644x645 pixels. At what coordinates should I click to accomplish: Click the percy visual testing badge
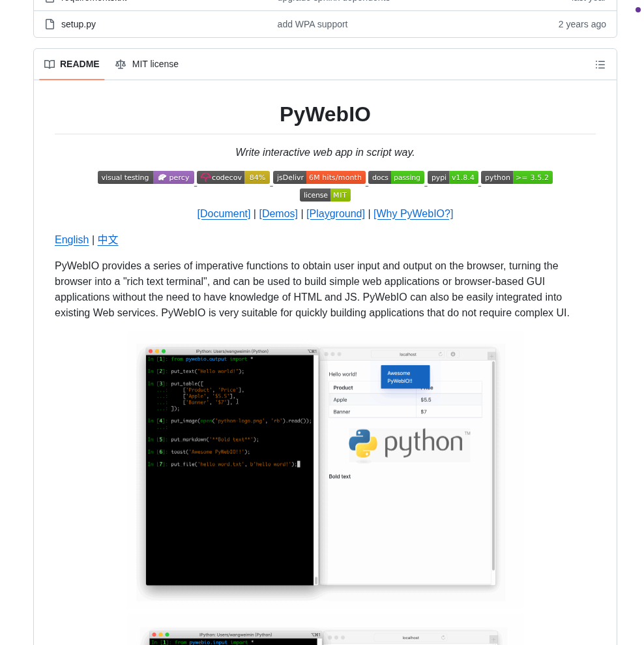[x=146, y=177]
